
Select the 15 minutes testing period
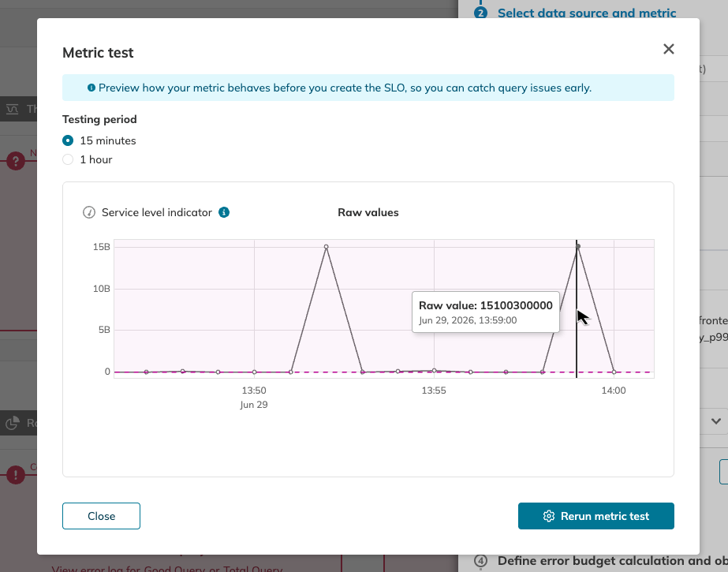(x=68, y=140)
